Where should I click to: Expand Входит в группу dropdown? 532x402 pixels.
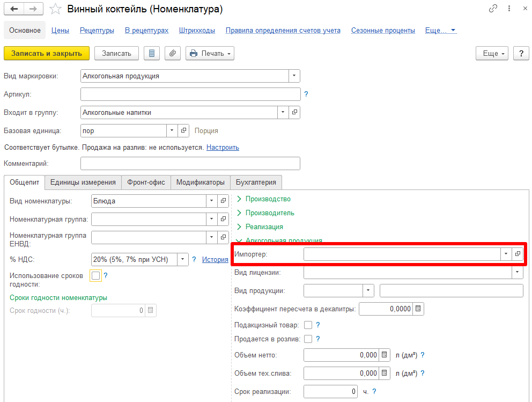[x=283, y=112]
